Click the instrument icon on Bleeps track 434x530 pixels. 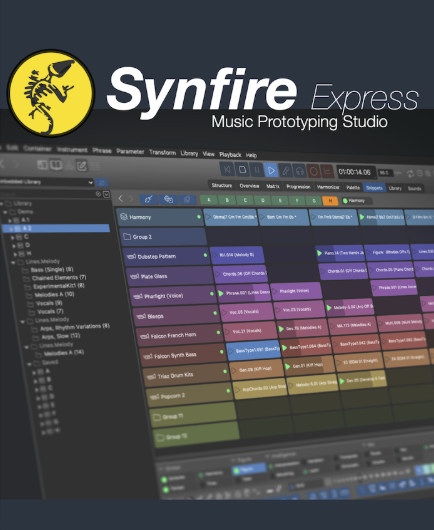coord(141,316)
